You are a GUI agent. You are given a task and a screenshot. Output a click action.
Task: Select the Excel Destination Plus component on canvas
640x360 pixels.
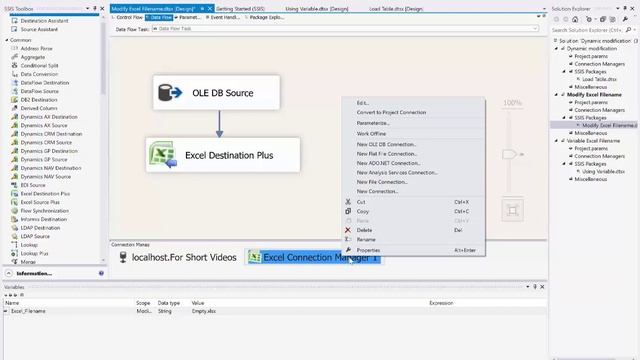tap(223, 155)
